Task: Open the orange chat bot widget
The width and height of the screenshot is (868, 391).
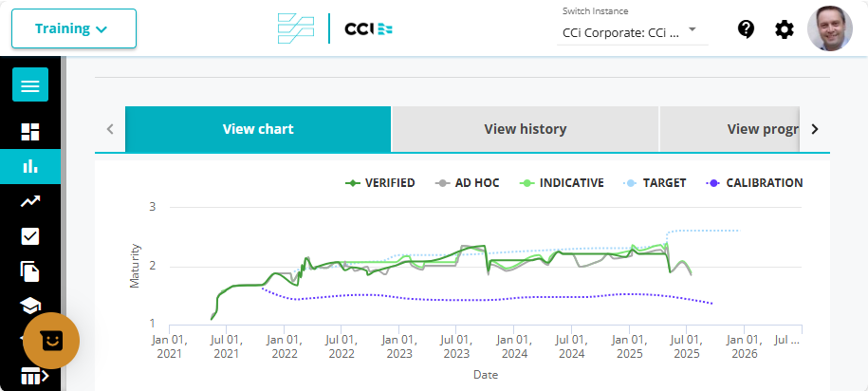Action: point(51,341)
